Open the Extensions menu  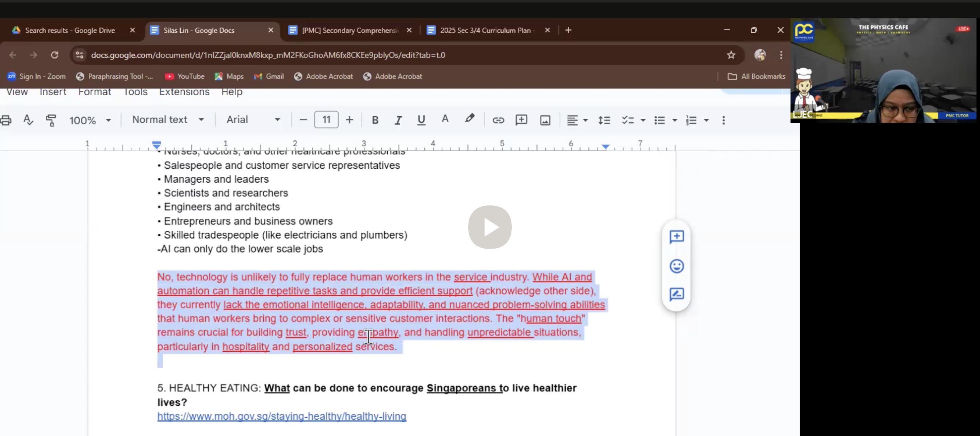184,91
